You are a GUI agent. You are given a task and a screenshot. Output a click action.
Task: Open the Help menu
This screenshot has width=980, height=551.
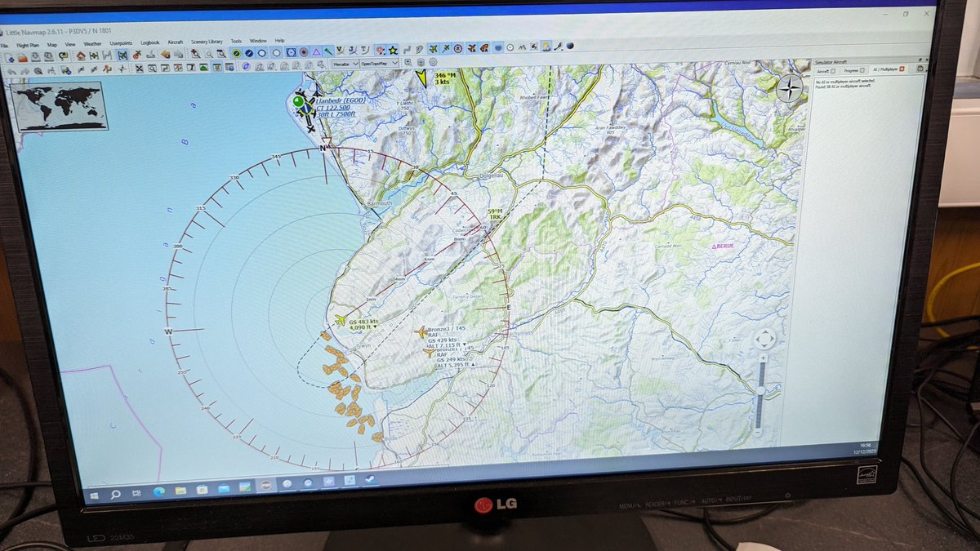click(279, 40)
